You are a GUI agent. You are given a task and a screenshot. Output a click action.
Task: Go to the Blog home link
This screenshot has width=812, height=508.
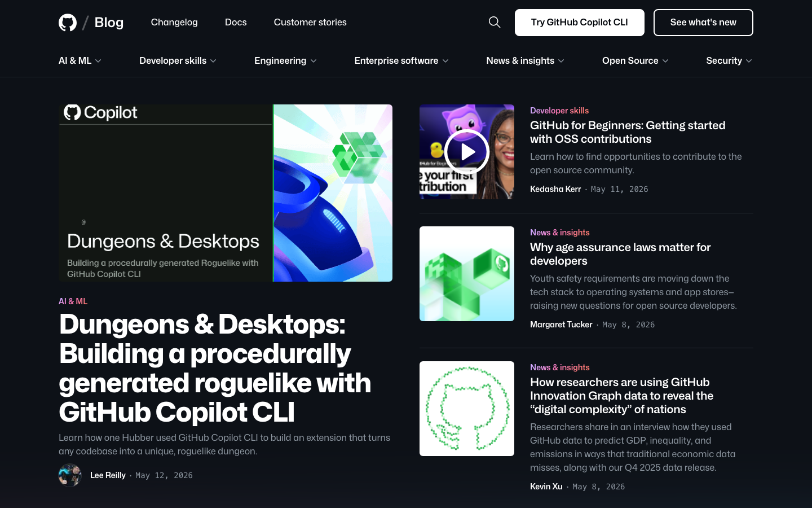coord(109,23)
